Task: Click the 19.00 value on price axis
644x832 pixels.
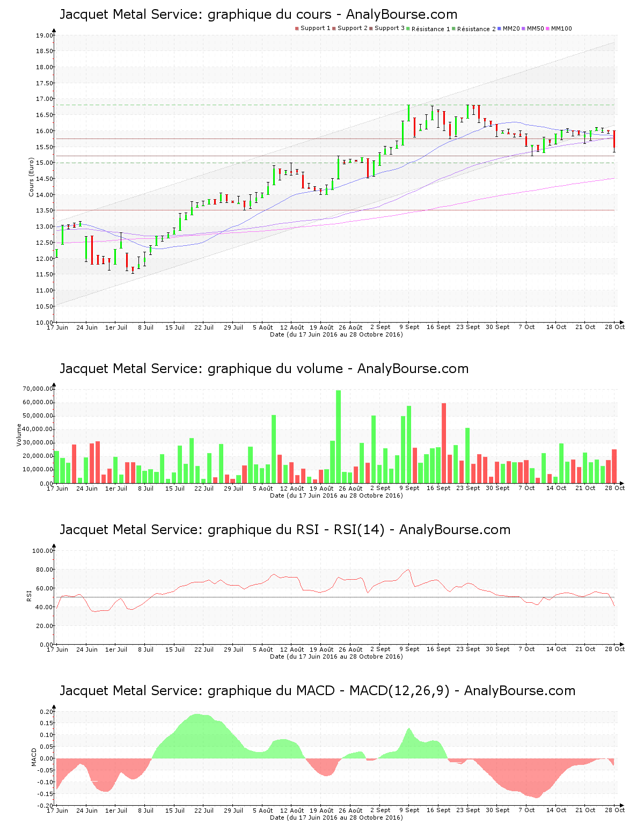Action: [45, 35]
